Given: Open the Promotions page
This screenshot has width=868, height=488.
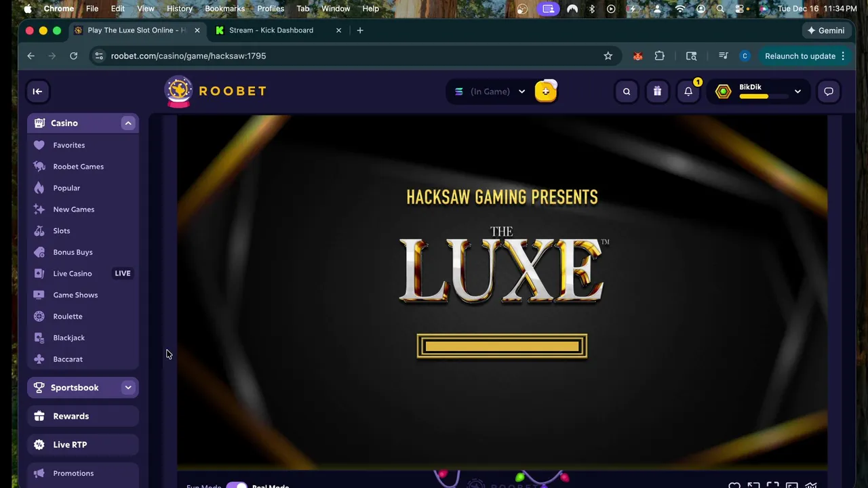Looking at the screenshot, I should (x=83, y=473).
